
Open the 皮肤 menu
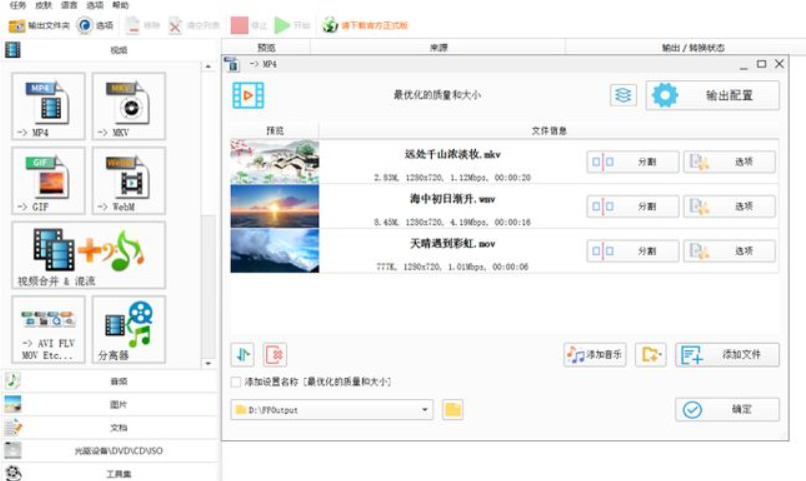click(44, 5)
